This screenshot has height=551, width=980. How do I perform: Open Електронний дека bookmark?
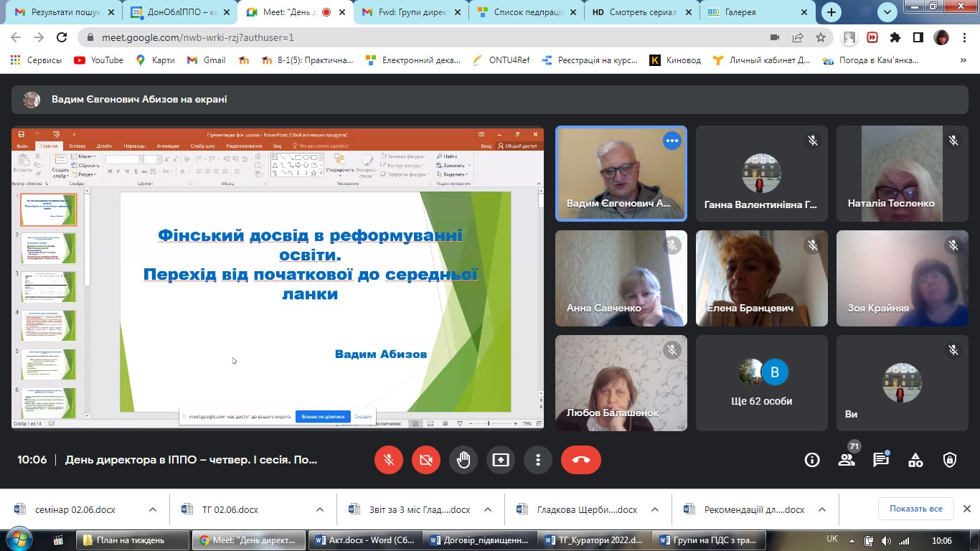(x=413, y=60)
